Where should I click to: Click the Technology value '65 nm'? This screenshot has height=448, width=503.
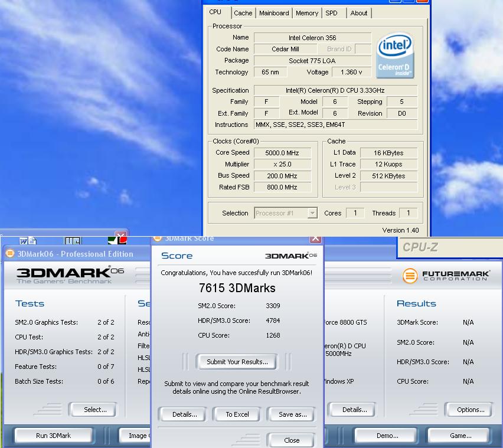pos(270,72)
